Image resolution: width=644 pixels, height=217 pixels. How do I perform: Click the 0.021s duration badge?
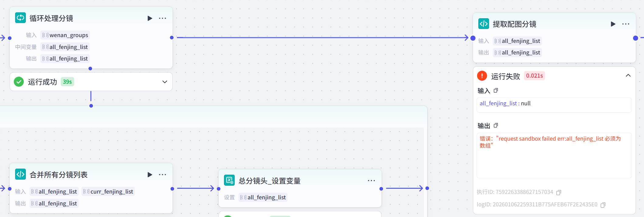pyautogui.click(x=534, y=76)
